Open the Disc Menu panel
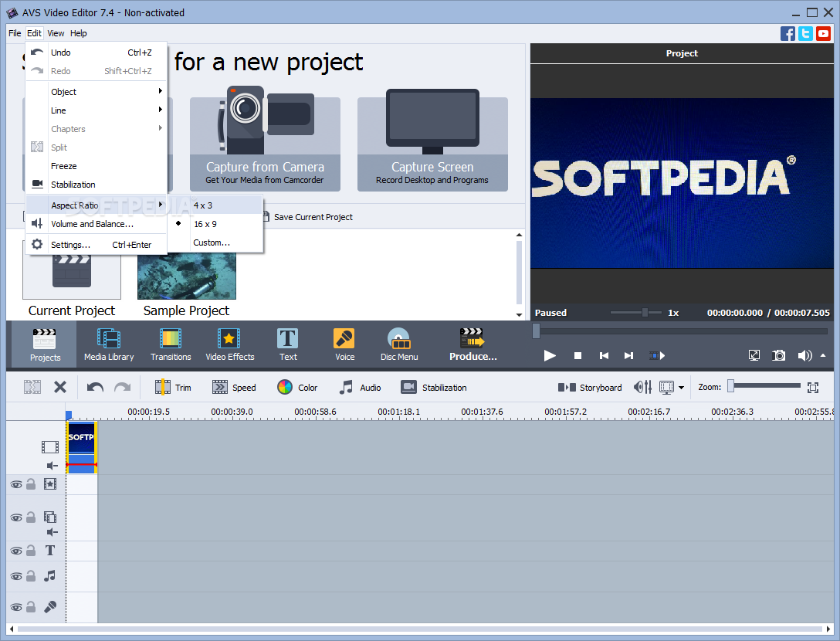The image size is (840, 641). pos(399,344)
